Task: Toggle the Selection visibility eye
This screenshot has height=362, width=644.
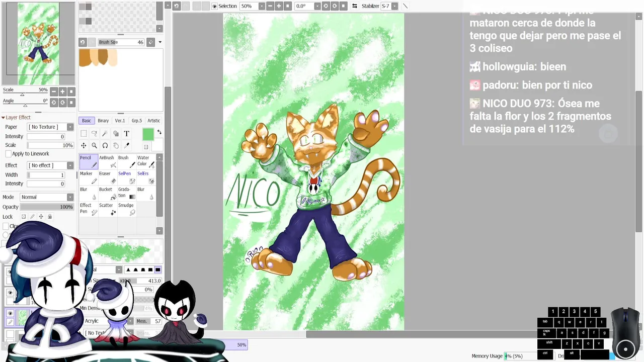Action: 215,6
